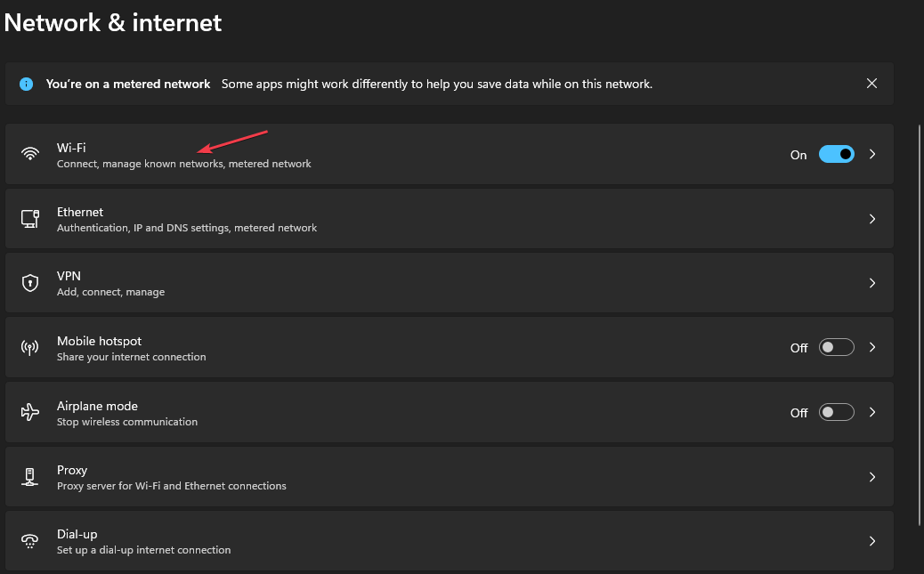
Task: Click the Wi-Fi signal icon
Action: point(30,154)
